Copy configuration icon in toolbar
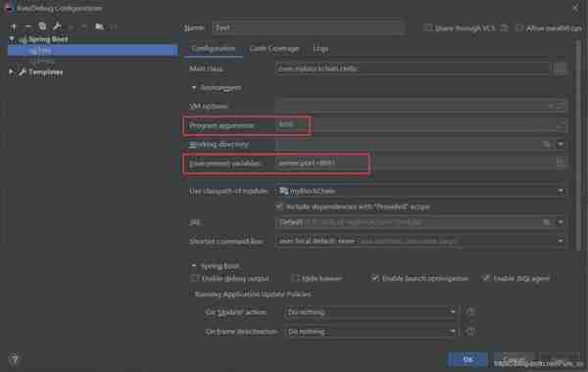 (x=42, y=26)
